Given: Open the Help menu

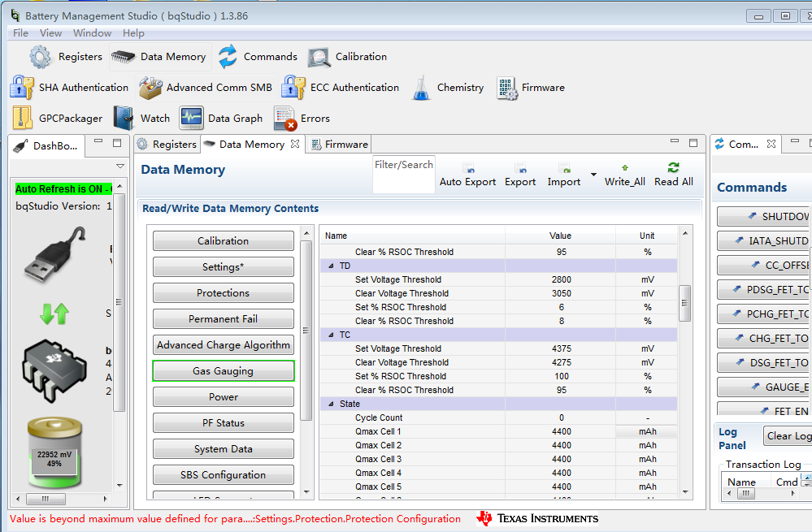Looking at the screenshot, I should point(133,33).
